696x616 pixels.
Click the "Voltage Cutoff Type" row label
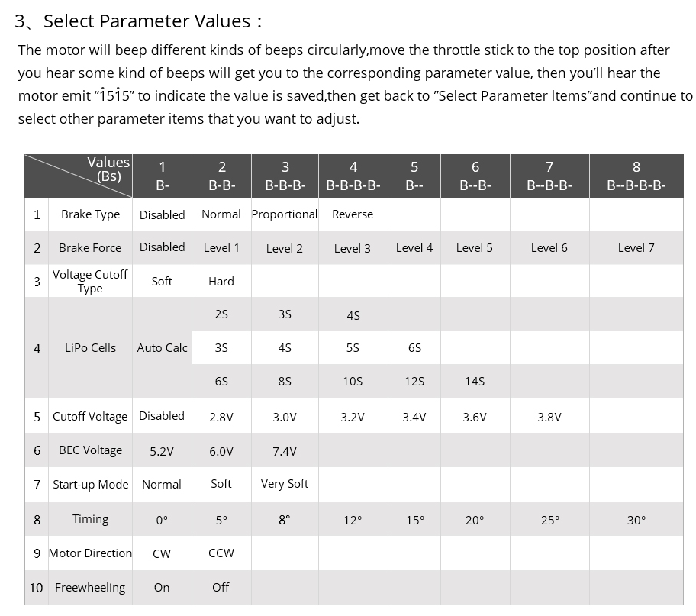(90, 281)
